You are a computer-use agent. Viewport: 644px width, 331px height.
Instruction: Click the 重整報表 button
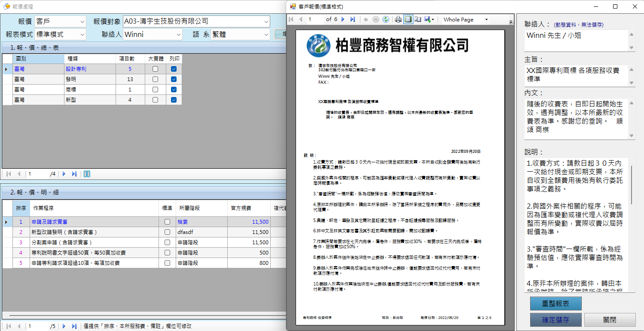coord(555,304)
